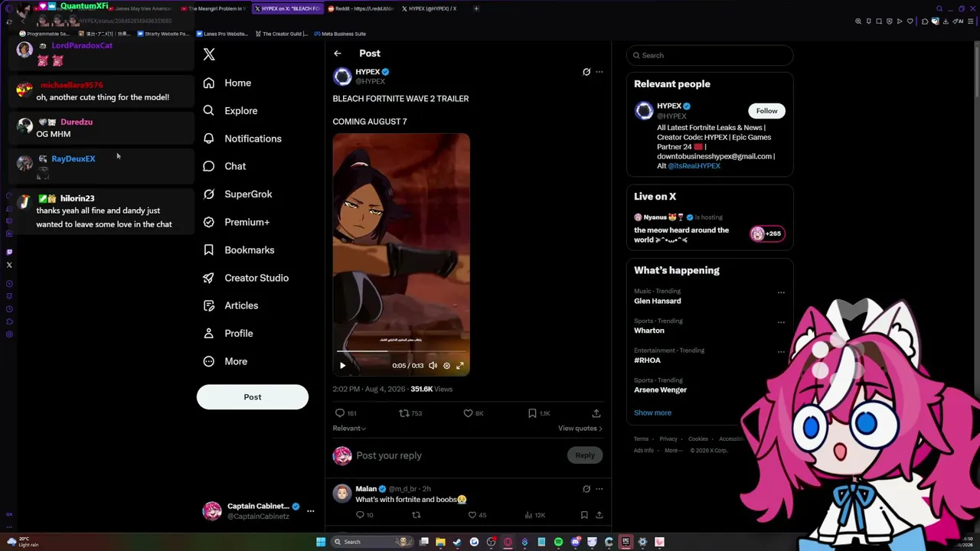Image resolution: width=980 pixels, height=551 pixels.
Task: Click Show more under What's happening
Action: 652,412
